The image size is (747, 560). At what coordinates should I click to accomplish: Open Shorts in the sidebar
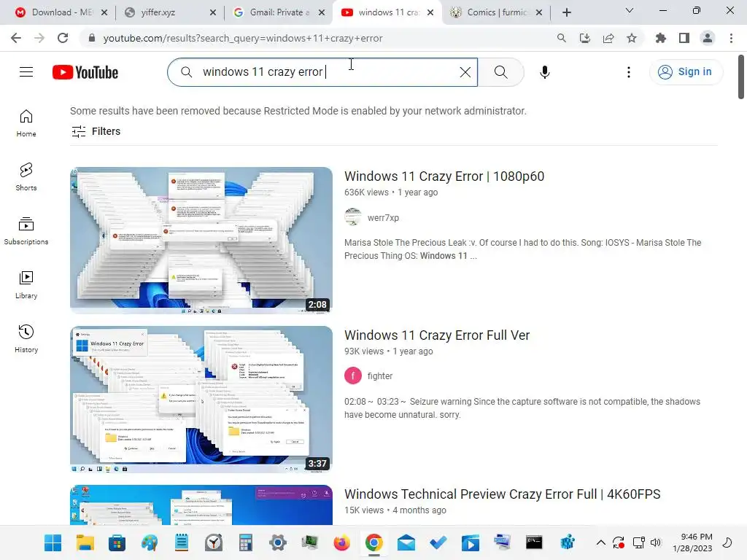tap(26, 176)
